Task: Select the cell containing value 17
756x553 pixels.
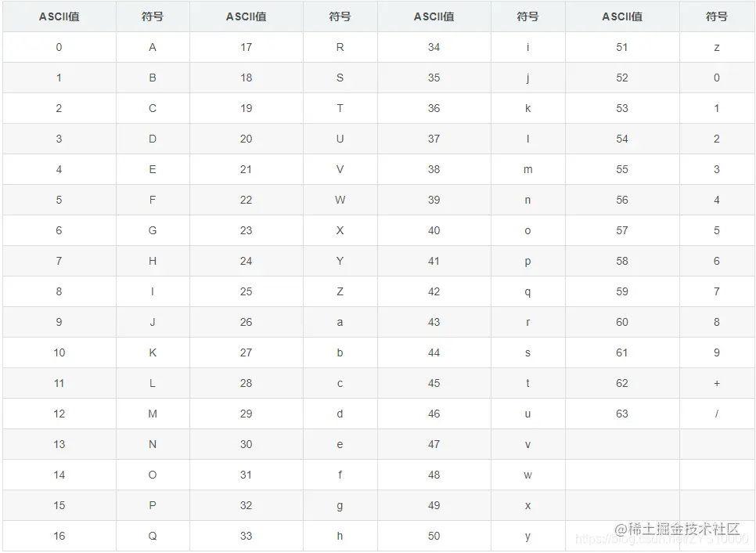Action: point(247,47)
